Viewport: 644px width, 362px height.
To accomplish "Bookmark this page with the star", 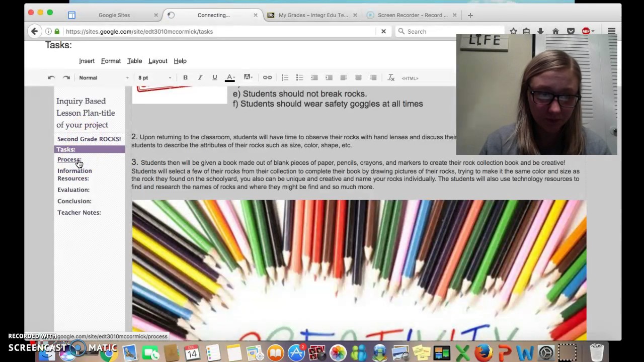I will 513,31.
